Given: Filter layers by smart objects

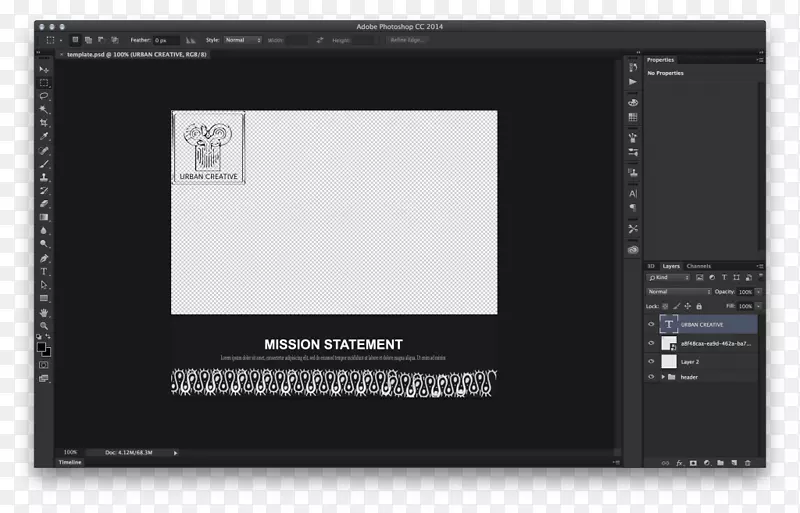Looking at the screenshot, I should (x=748, y=277).
